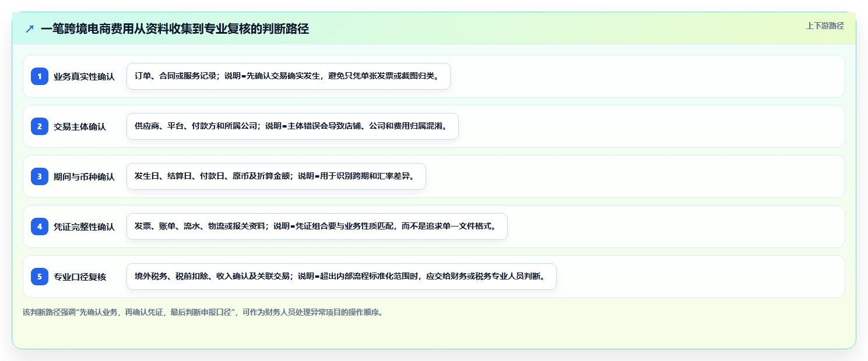Click the box starting 发生日、结算日、付款日
This screenshot has width=868, height=361.
276,176
